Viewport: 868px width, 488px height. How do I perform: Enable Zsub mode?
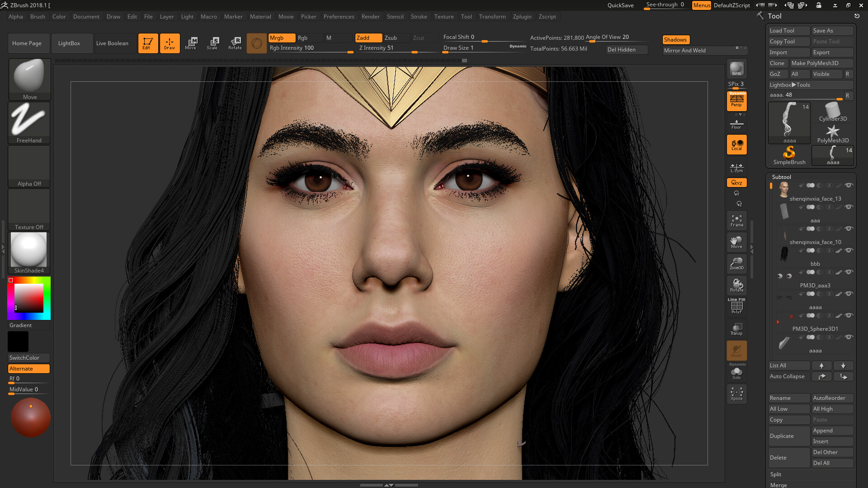[x=396, y=38]
